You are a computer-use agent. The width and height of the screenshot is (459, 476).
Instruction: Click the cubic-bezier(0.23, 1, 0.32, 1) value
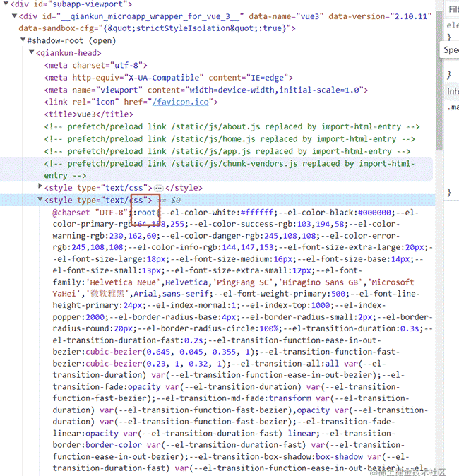pyautogui.click(x=155, y=364)
